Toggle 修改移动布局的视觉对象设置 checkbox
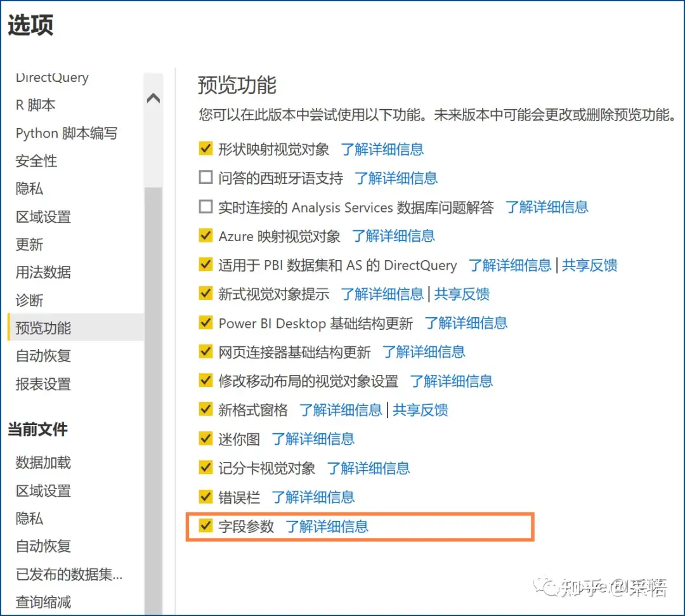The height and width of the screenshot is (616, 685). pyautogui.click(x=205, y=381)
